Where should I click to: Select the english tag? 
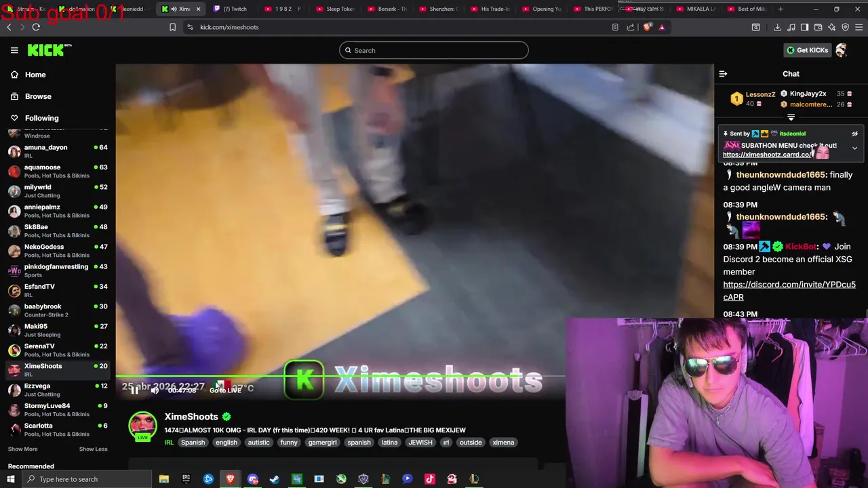click(226, 443)
